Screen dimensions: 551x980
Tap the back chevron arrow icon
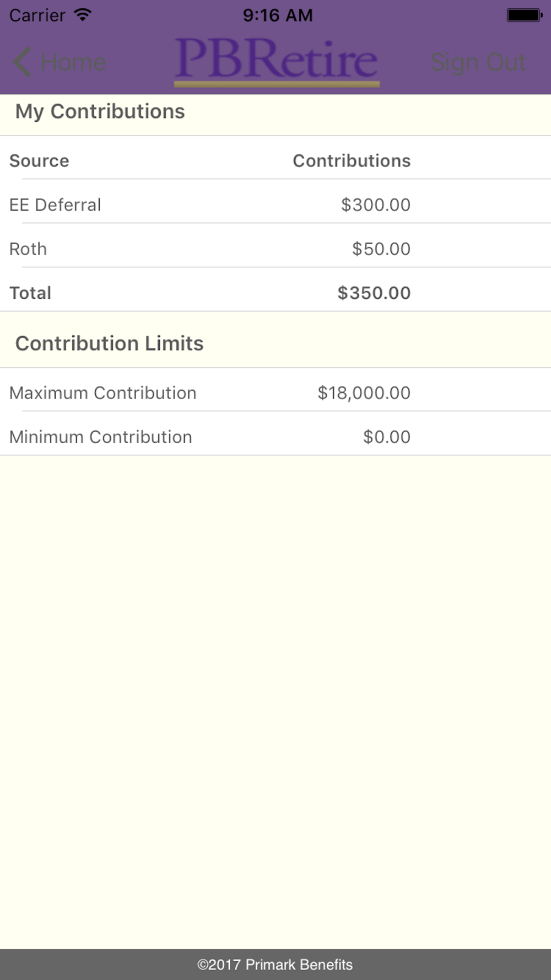point(21,62)
